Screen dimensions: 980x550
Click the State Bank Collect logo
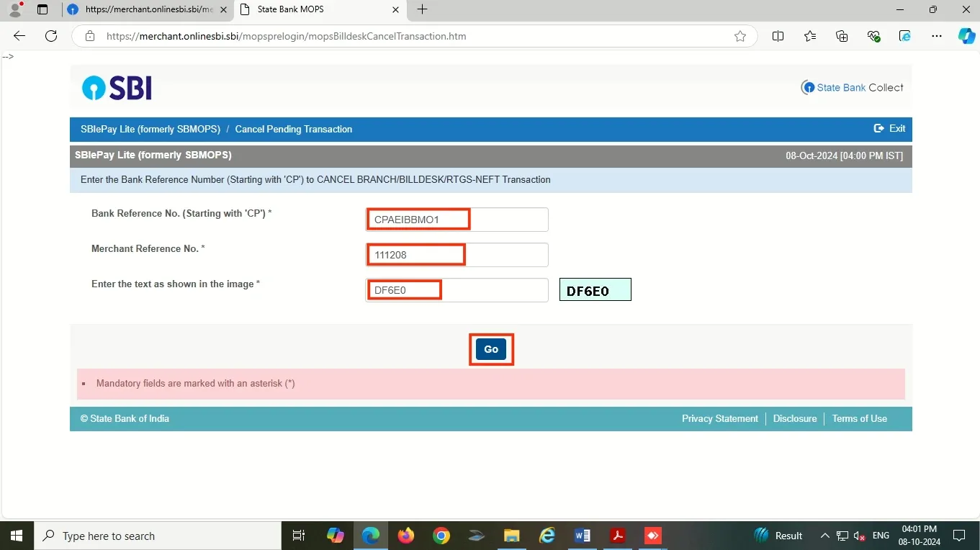point(853,88)
